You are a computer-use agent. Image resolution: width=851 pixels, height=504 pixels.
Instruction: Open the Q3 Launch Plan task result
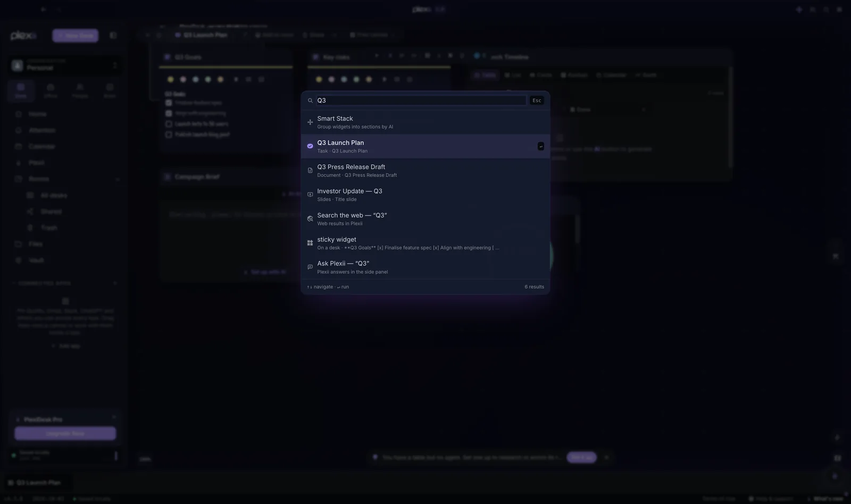point(425,146)
